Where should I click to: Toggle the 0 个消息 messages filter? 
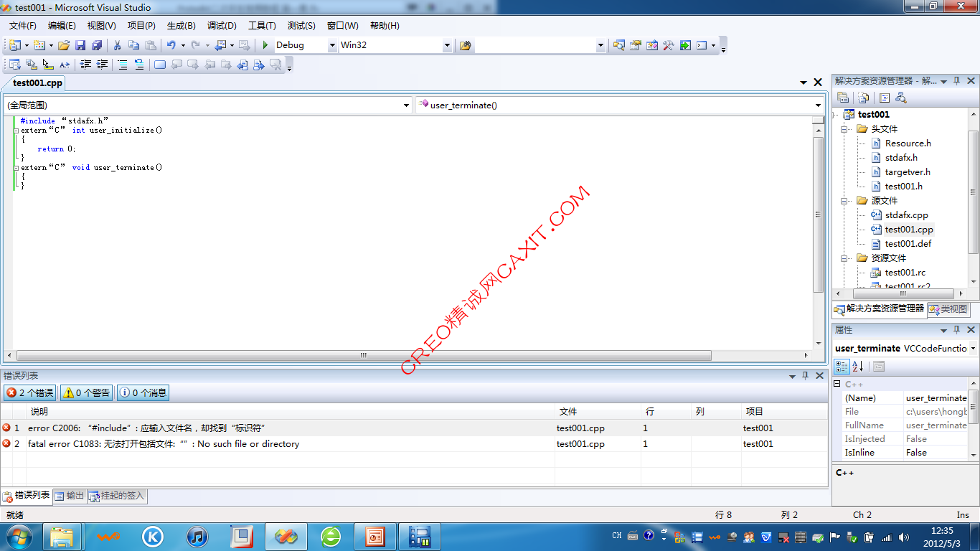[x=143, y=392]
